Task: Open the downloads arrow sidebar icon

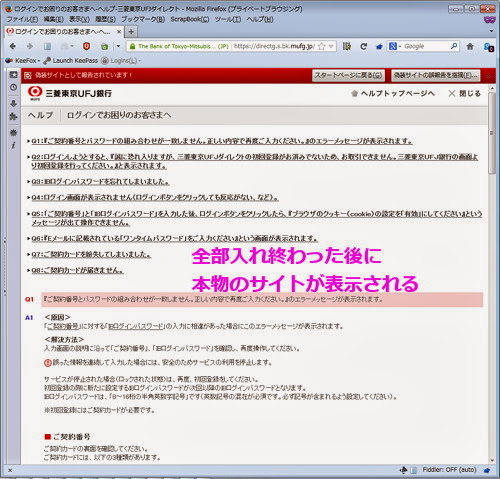Action: (x=13, y=103)
